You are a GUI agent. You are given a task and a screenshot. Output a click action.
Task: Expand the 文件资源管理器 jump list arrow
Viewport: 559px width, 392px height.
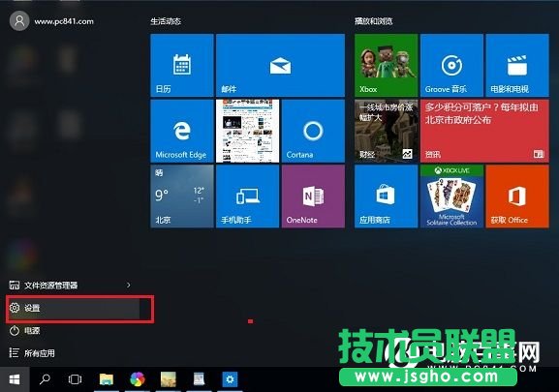click(128, 286)
